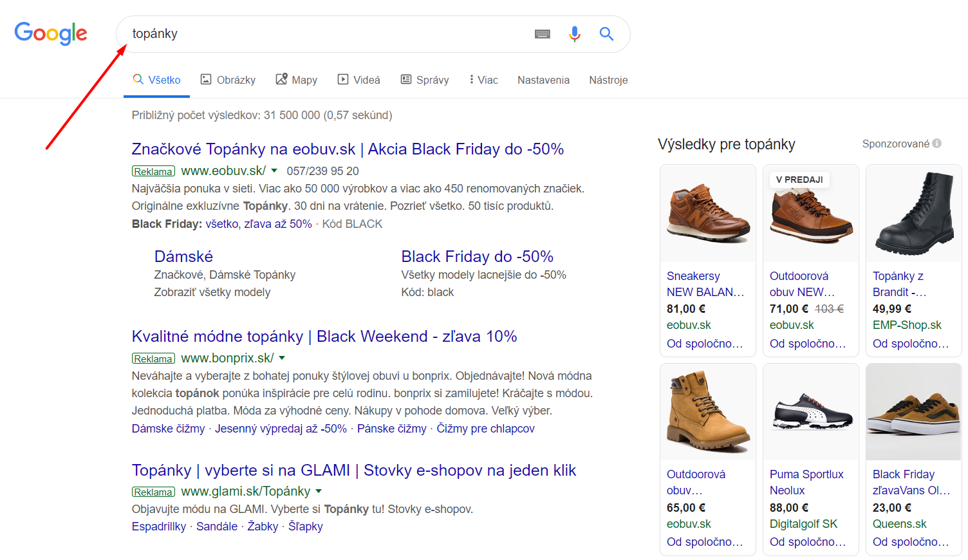968x560 pixels.
Task: Click Sneakersy NEW BALAN... product title
Action: click(705, 284)
